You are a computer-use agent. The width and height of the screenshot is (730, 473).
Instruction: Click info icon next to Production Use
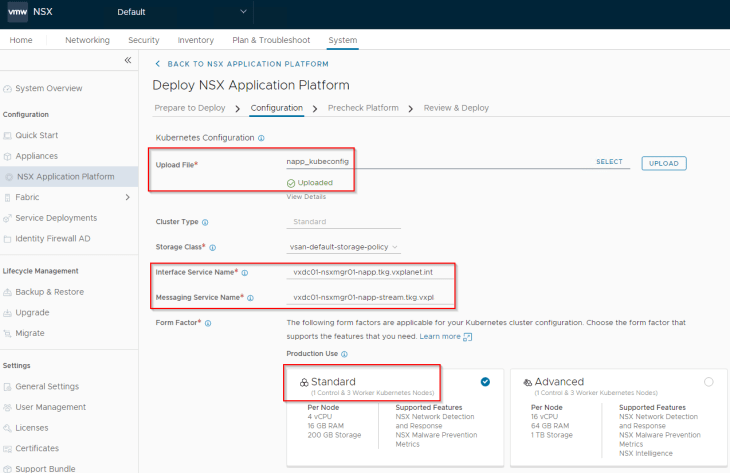coord(344,354)
